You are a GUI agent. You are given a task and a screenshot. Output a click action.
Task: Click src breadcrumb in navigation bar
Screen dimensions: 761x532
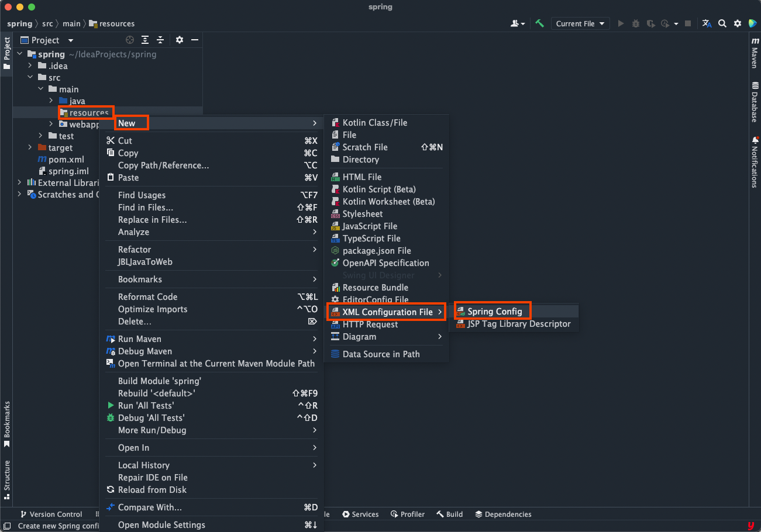click(x=47, y=24)
